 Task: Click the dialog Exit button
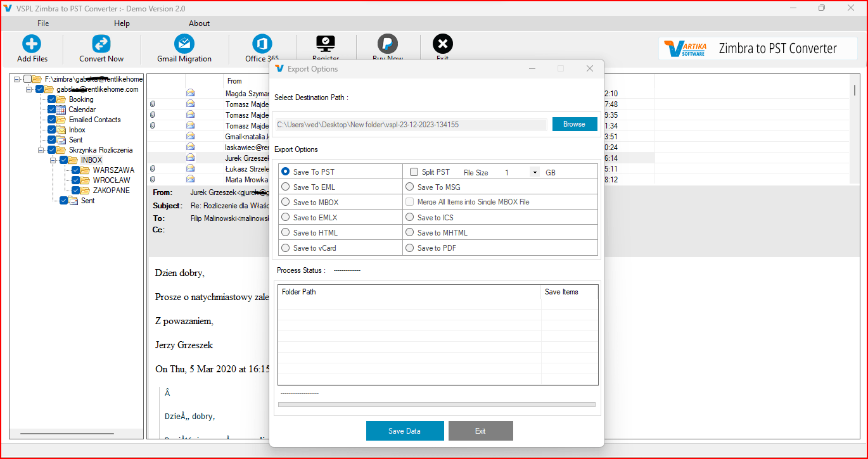click(x=480, y=431)
